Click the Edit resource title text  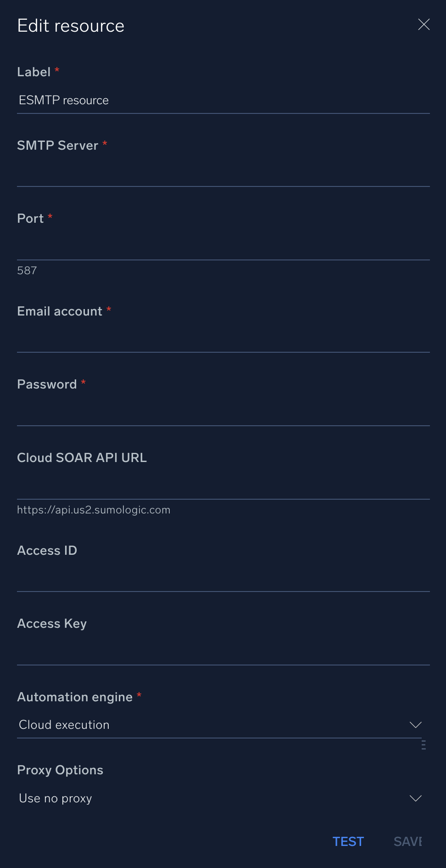click(71, 26)
